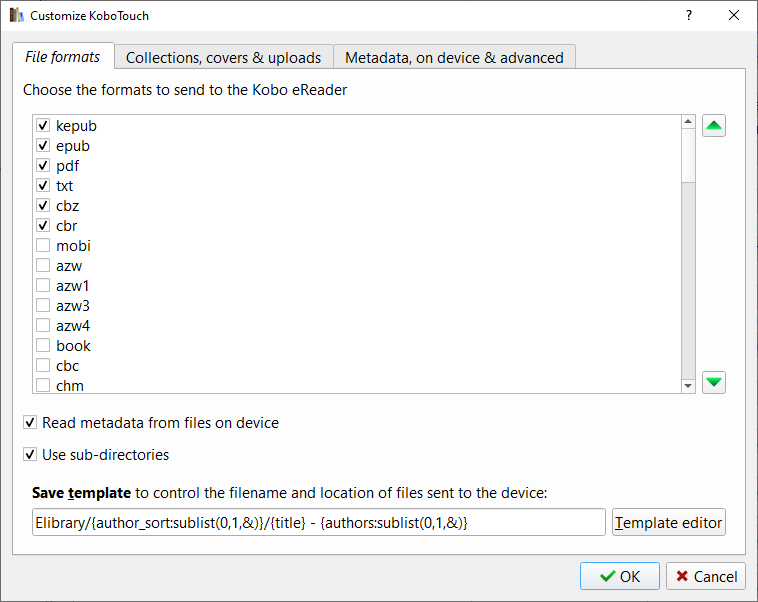Click the save template text field

pos(318,523)
